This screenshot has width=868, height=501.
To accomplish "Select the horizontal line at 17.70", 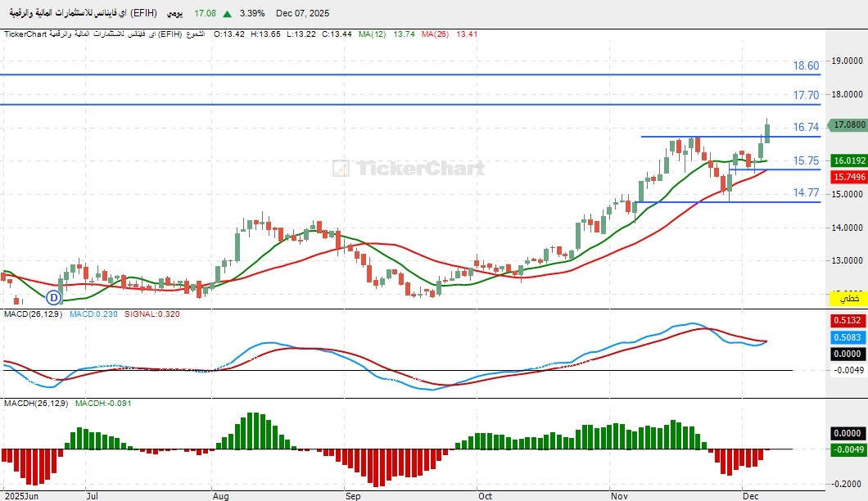I will (409, 104).
